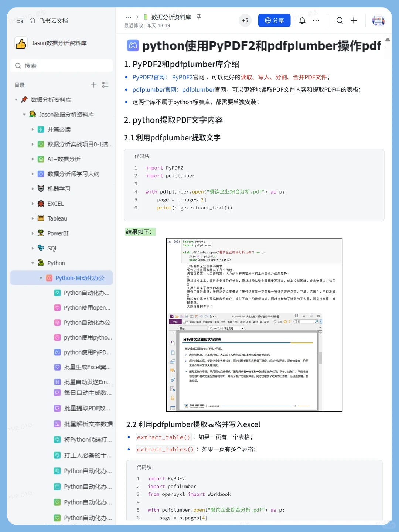
Task: Collapse the Python-自动化办公 node
Action: pos(41,278)
